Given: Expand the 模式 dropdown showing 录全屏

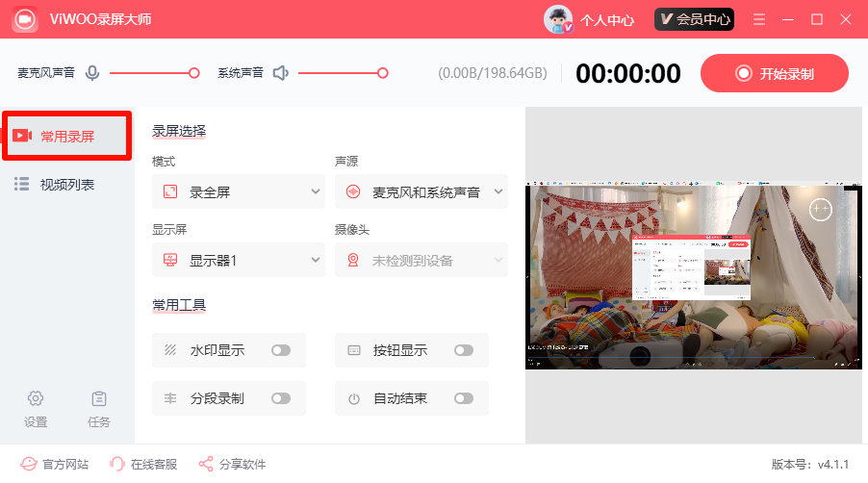Looking at the screenshot, I should [x=239, y=191].
